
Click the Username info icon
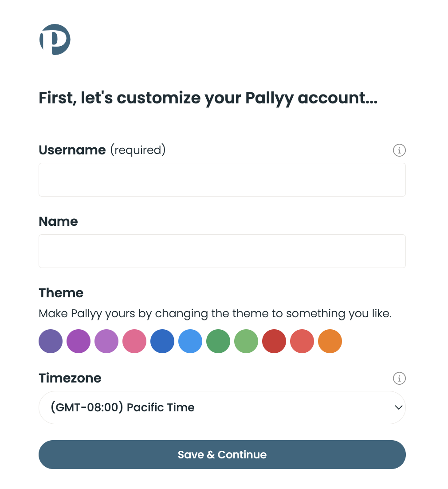click(x=399, y=150)
